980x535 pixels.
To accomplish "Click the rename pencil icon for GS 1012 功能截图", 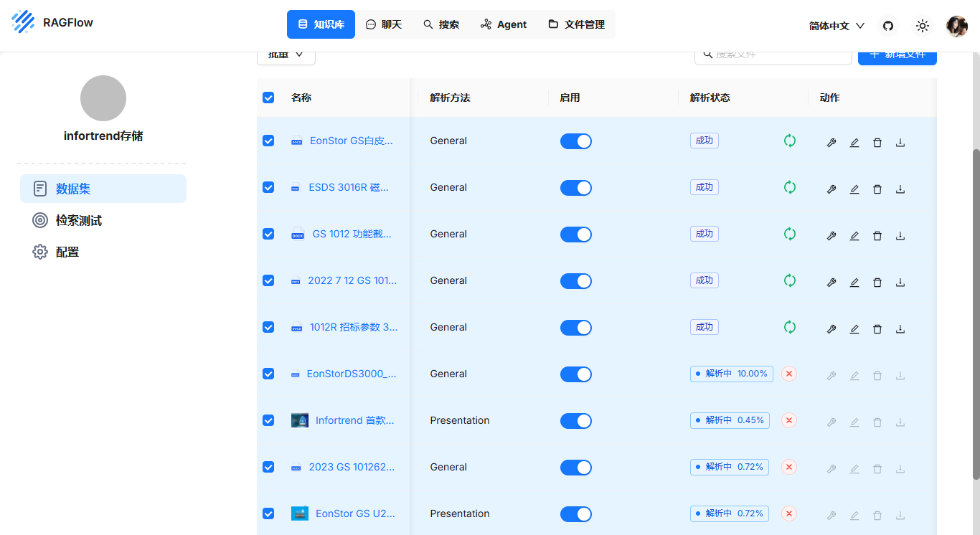I will click(x=854, y=235).
